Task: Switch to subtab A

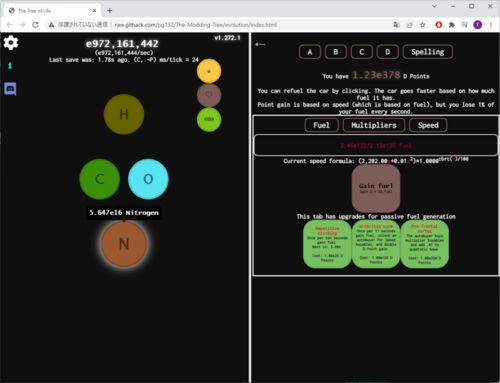Action: [310, 52]
